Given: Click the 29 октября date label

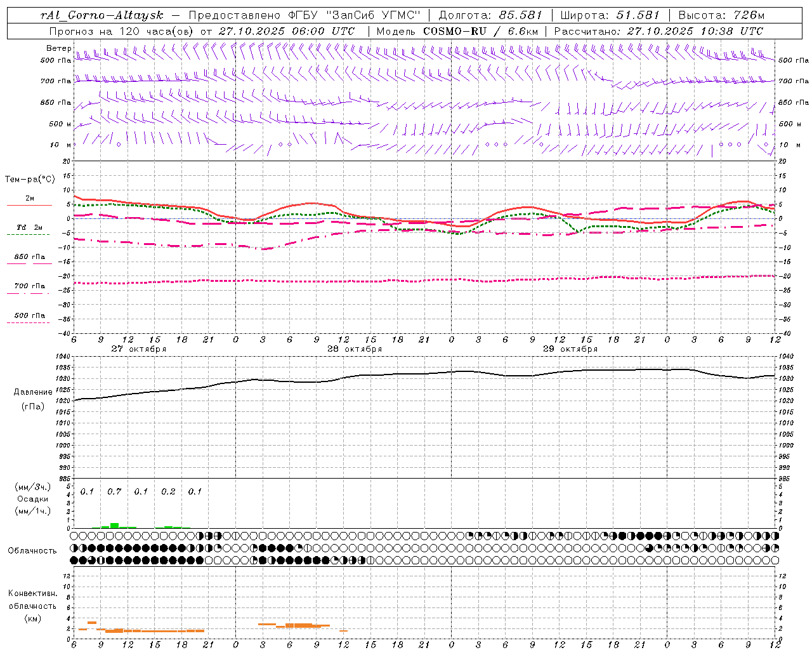Looking at the screenshot, I should pos(570,349).
